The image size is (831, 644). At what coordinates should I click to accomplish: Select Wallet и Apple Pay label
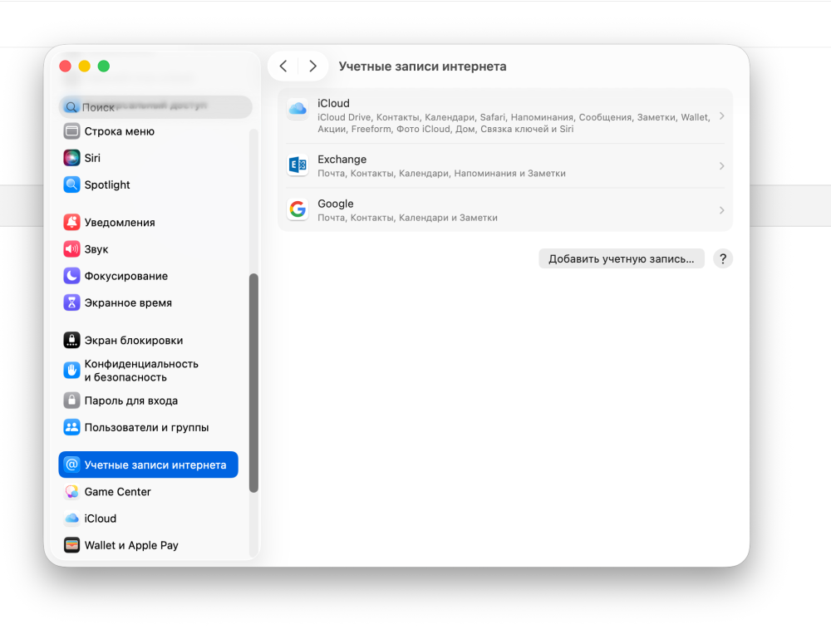[131, 545]
